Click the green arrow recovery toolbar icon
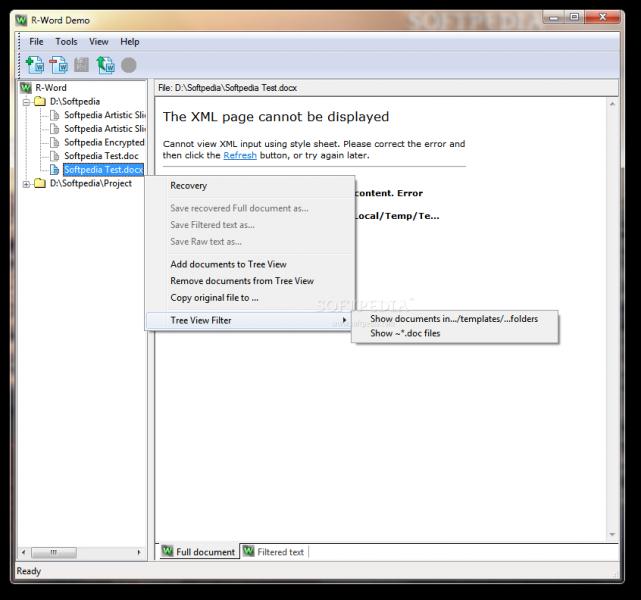 (105, 65)
